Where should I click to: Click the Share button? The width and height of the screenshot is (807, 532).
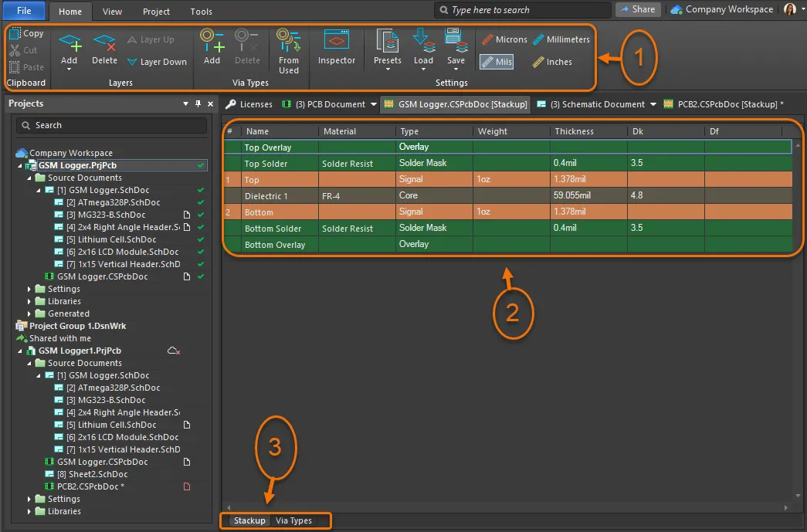point(637,9)
